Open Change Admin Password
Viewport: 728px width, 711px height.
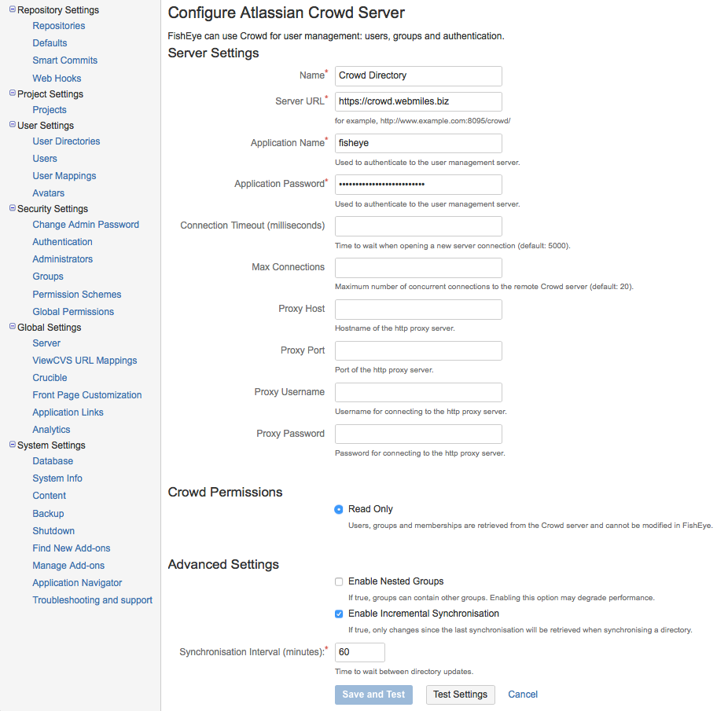click(x=86, y=225)
